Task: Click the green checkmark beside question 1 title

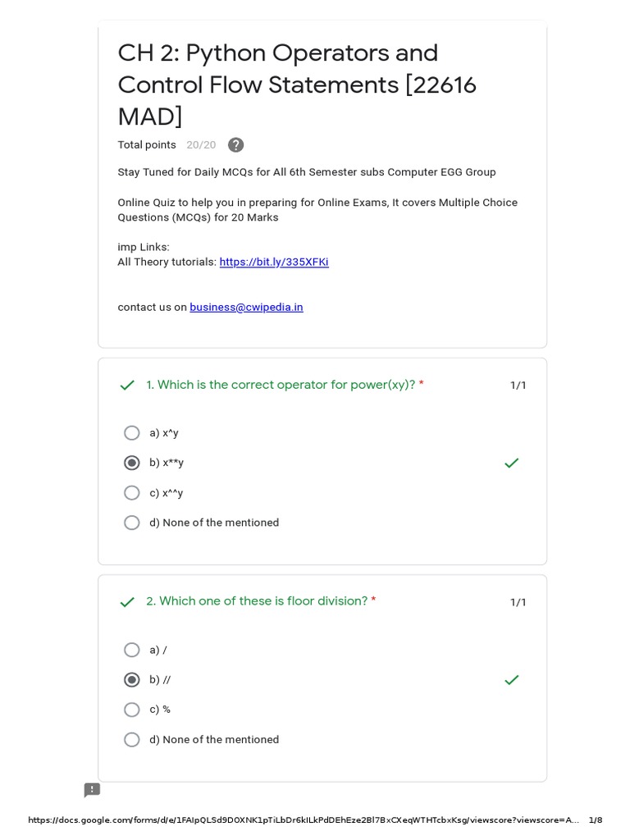Action: (127, 386)
